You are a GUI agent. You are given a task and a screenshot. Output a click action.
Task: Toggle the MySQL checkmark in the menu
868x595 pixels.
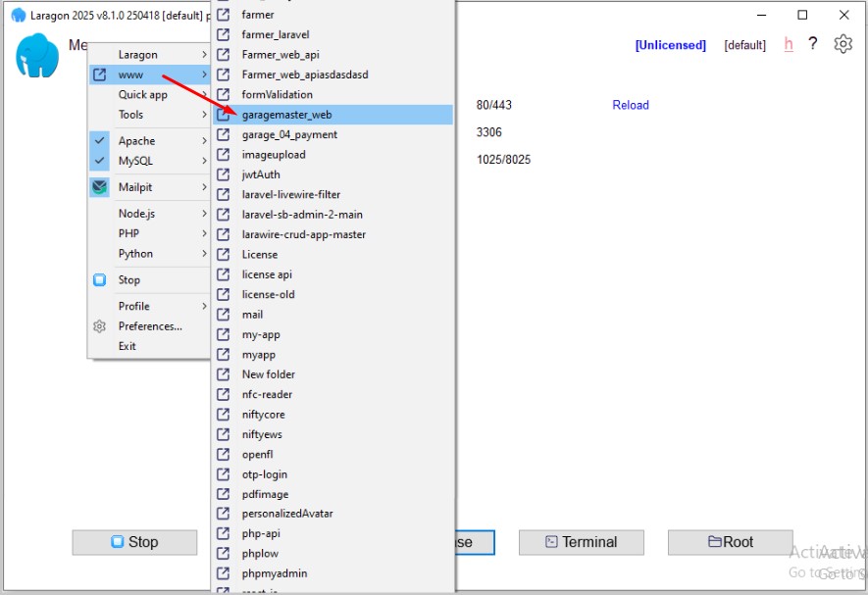(x=100, y=161)
